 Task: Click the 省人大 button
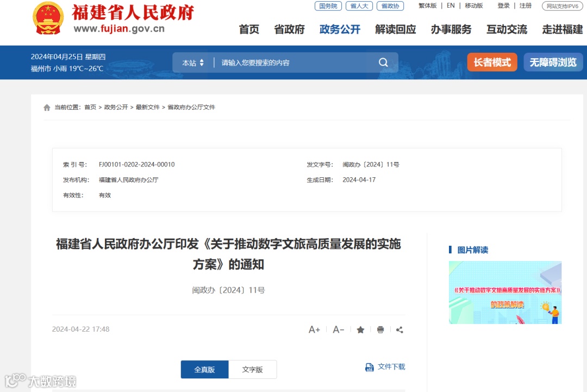[x=359, y=6]
